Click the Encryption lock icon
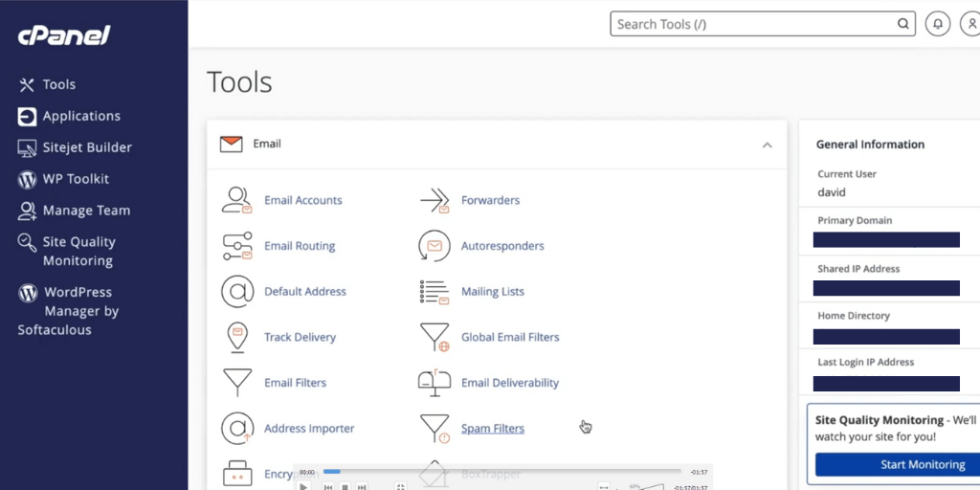The height and width of the screenshot is (490, 980). coord(237,474)
